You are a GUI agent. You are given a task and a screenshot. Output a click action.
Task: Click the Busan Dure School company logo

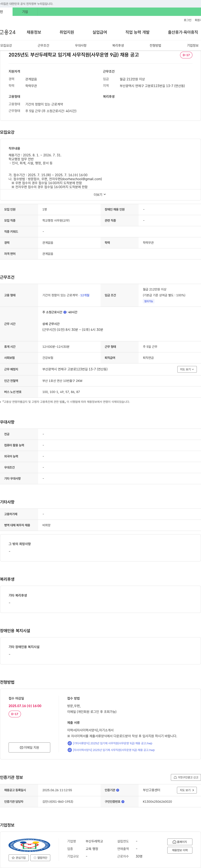coord(29,845)
